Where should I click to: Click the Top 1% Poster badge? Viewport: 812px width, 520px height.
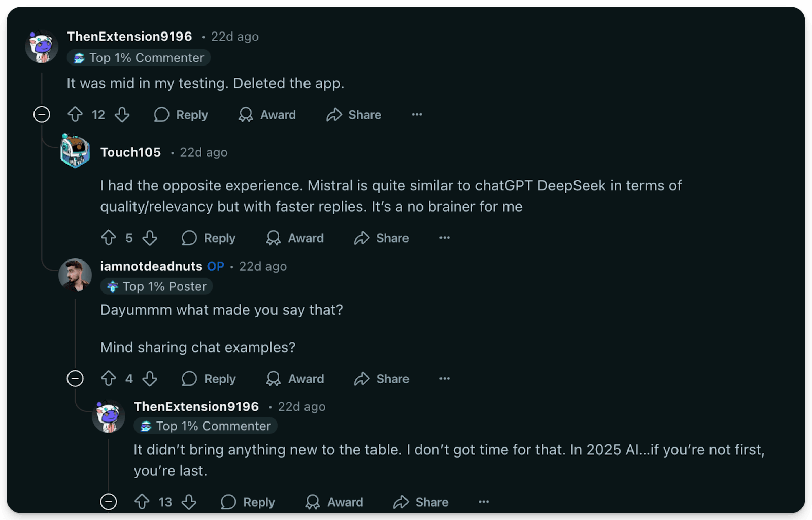156,286
